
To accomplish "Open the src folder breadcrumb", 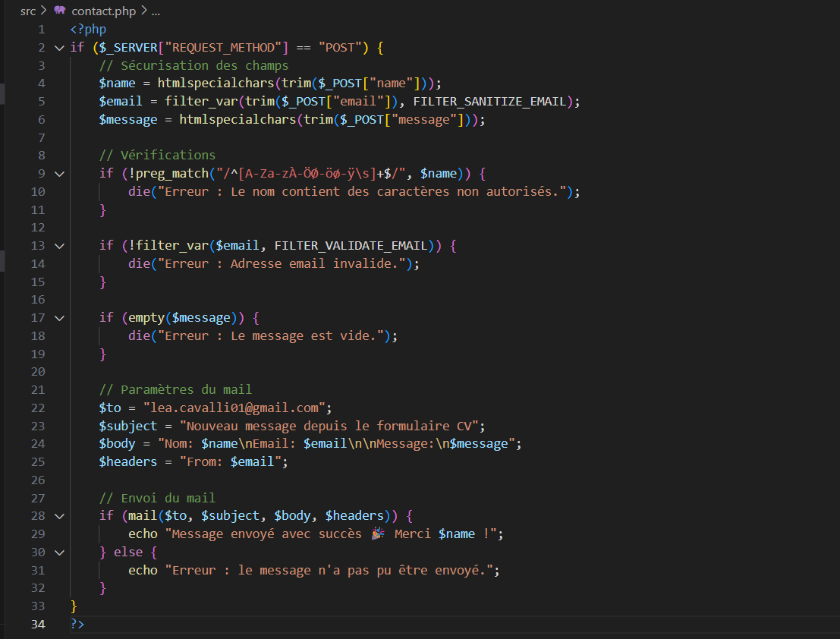I will (x=28, y=11).
